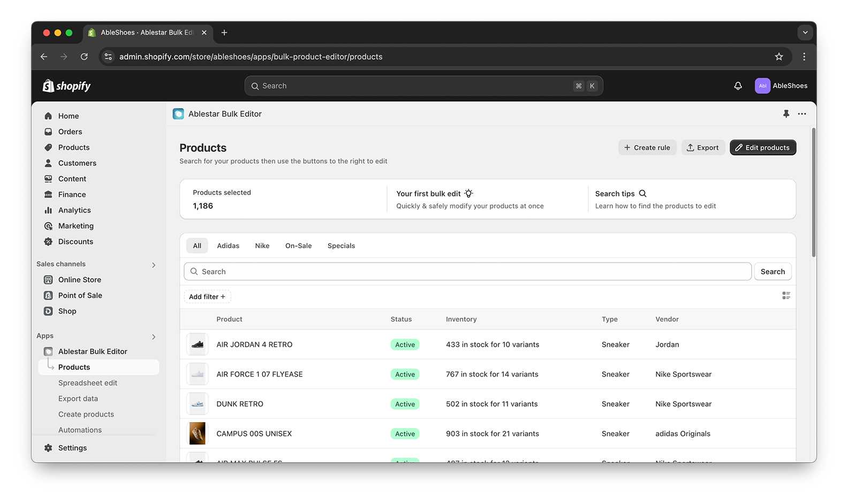The image size is (848, 504).
Task: Click the Finance sidebar icon
Action: [48, 194]
